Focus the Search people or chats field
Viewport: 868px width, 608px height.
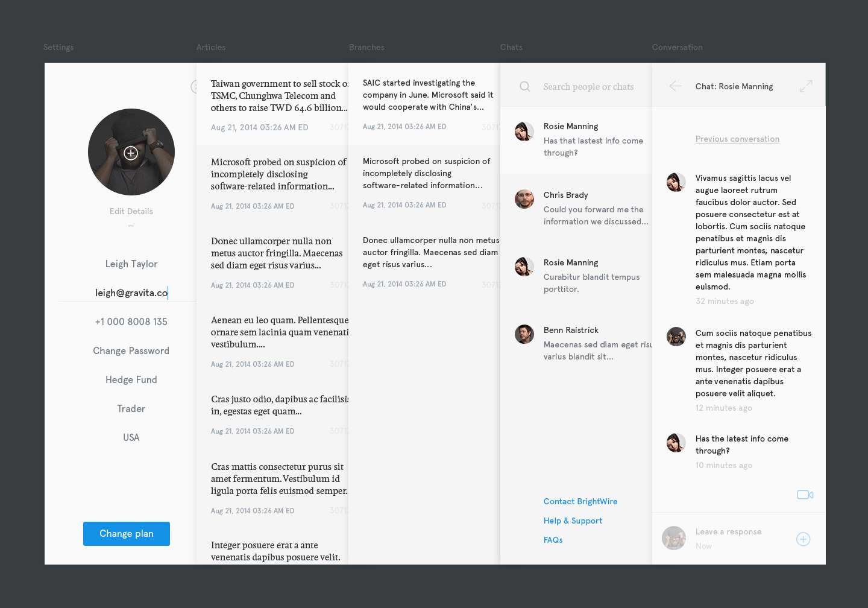point(588,87)
